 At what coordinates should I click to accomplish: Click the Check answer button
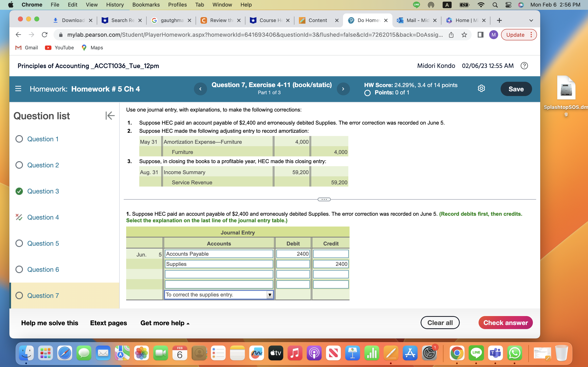click(505, 322)
